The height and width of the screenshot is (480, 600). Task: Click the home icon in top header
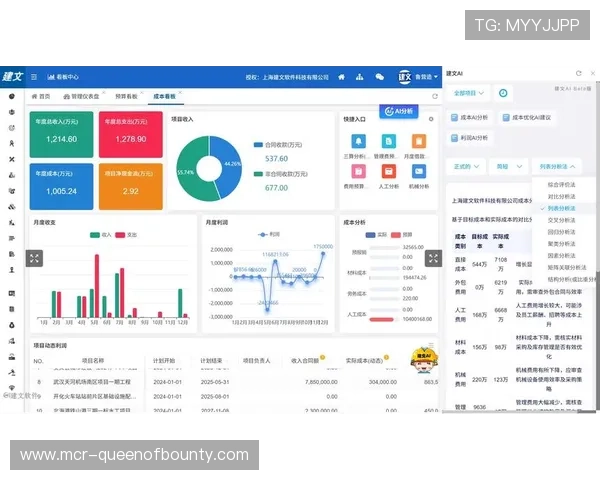tap(342, 76)
